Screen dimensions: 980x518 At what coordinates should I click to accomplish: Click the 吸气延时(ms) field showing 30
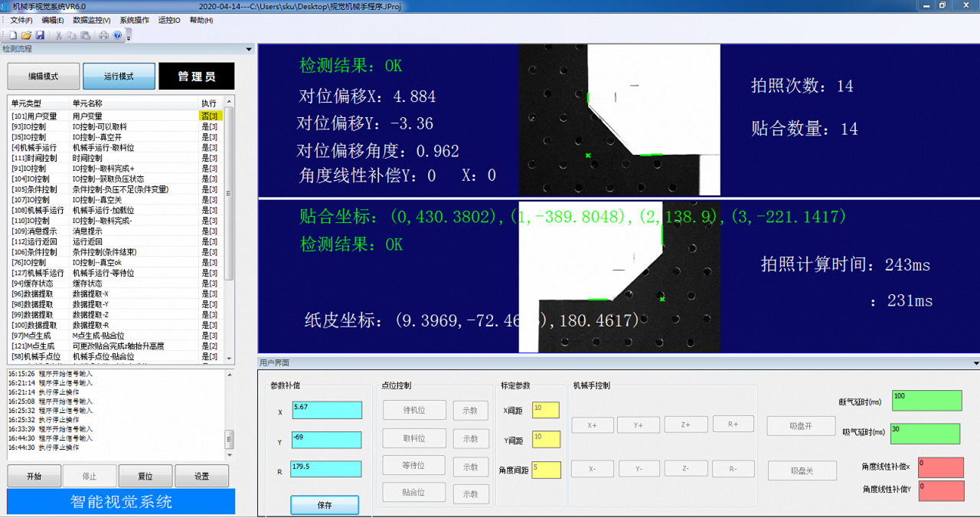924,434
